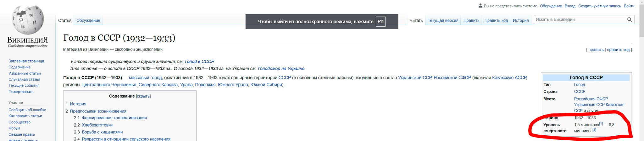Image resolution: width=644 pixels, height=141 pixels.
Task: Jump to 2.3 Борьба с хищениями
Action: pos(102,132)
